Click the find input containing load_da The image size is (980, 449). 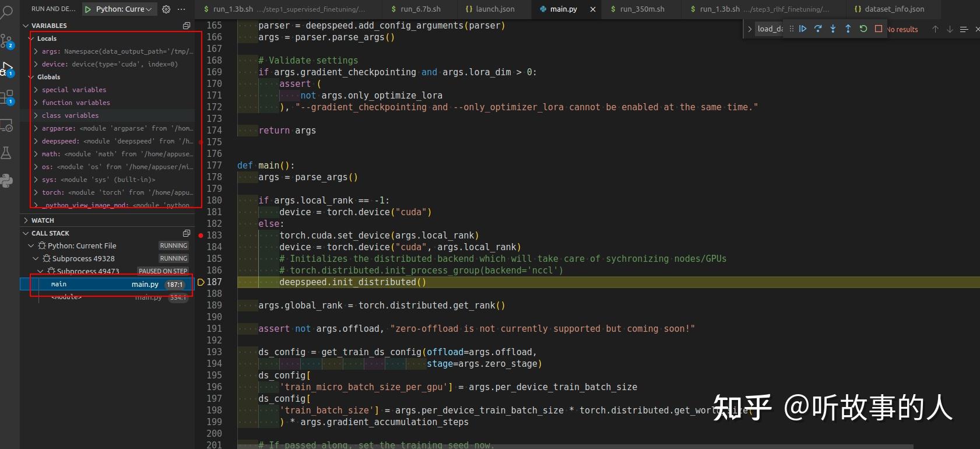coord(770,29)
